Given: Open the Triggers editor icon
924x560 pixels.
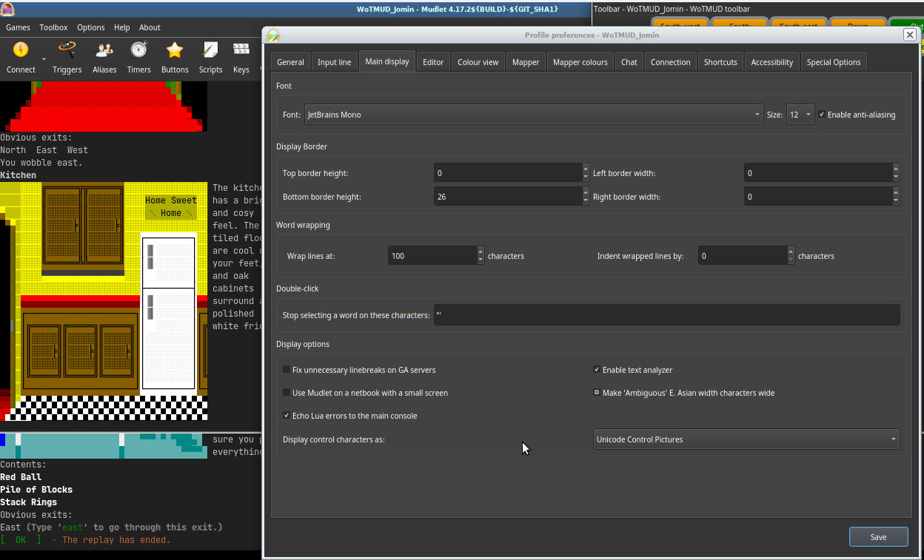Looking at the screenshot, I should pos(67,50).
